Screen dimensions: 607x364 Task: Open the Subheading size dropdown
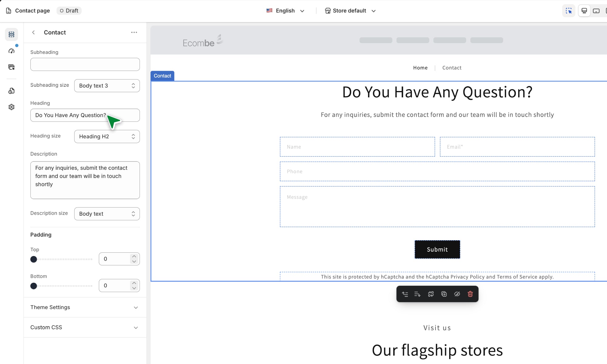pyautogui.click(x=107, y=86)
